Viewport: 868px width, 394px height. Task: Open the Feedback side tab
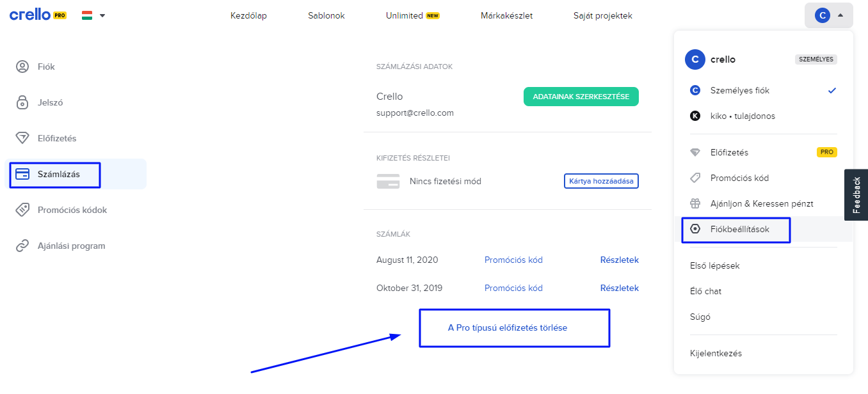856,195
